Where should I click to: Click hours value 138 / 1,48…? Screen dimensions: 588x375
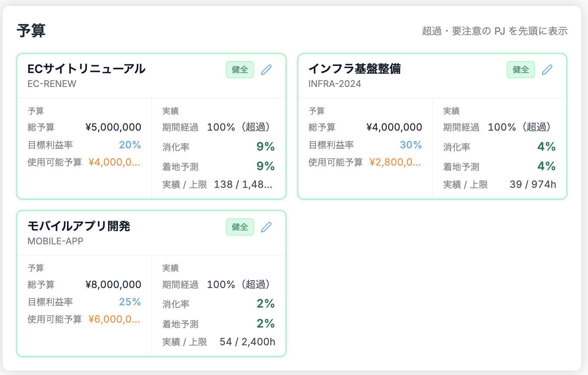[243, 184]
